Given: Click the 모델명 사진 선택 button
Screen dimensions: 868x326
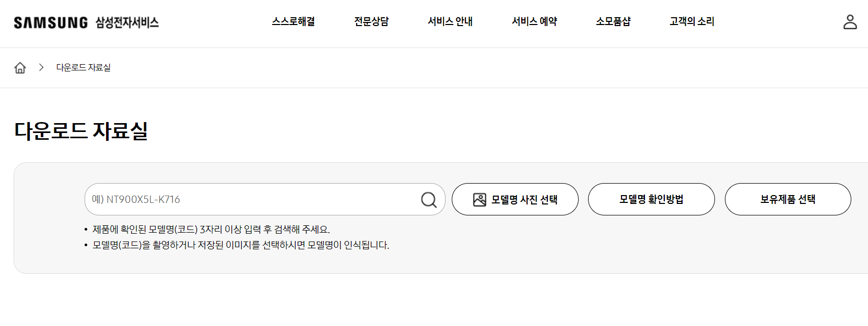Looking at the screenshot, I should click(515, 199).
